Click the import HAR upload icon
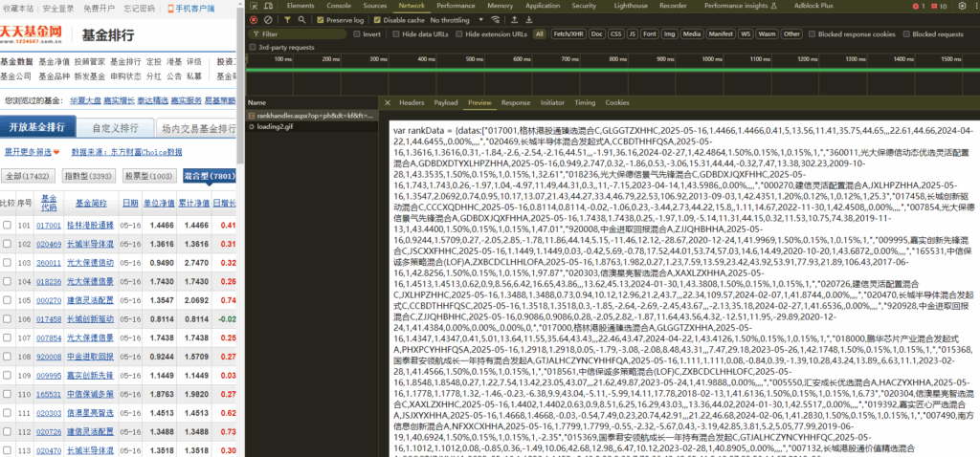The image size is (980, 457). click(x=514, y=20)
